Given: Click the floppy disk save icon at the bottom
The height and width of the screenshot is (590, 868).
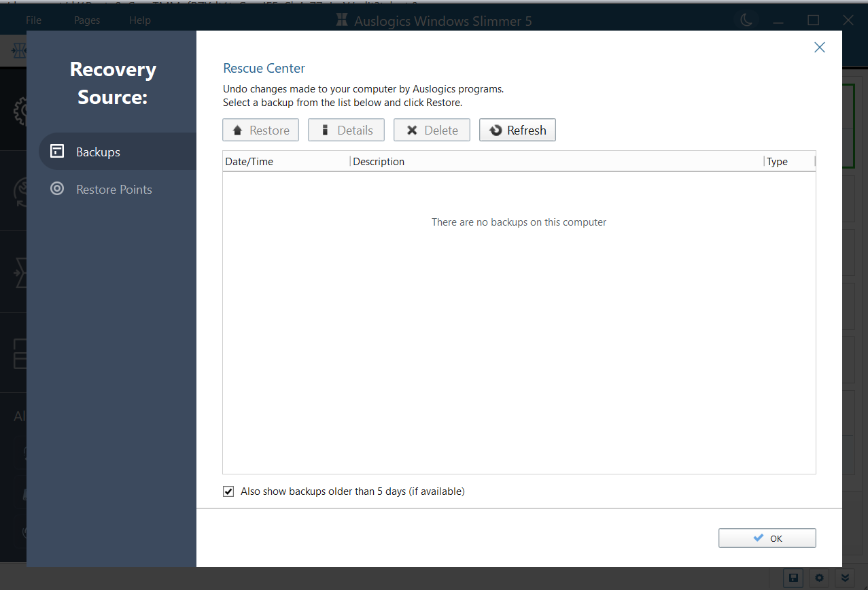Looking at the screenshot, I should coord(793,578).
